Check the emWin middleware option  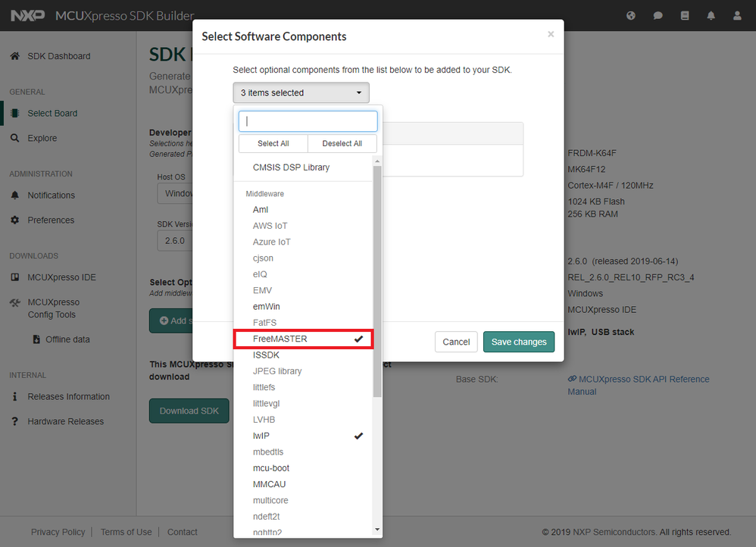point(303,306)
